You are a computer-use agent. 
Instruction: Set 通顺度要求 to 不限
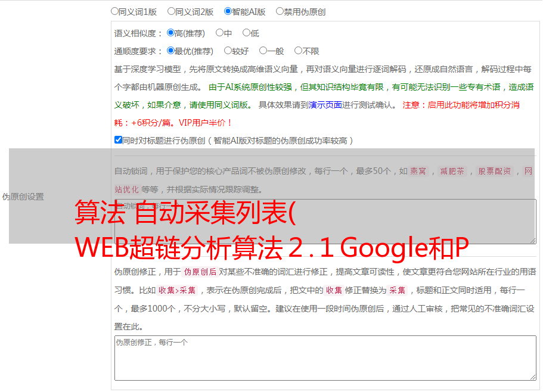pyautogui.click(x=298, y=51)
